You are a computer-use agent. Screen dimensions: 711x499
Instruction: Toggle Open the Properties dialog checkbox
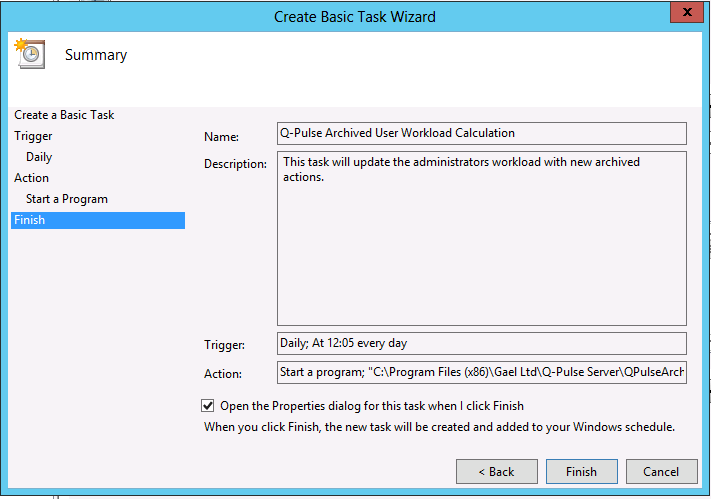coord(208,406)
